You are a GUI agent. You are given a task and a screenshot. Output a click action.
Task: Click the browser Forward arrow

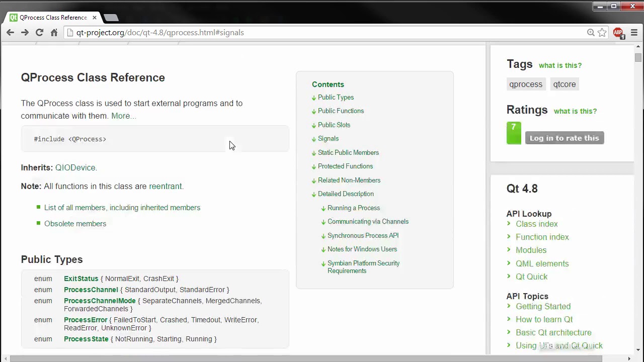(x=25, y=33)
